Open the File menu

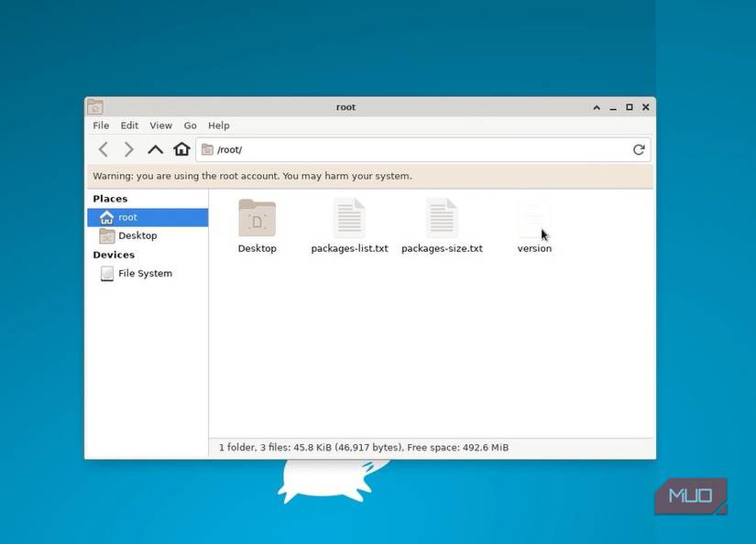[x=101, y=125]
